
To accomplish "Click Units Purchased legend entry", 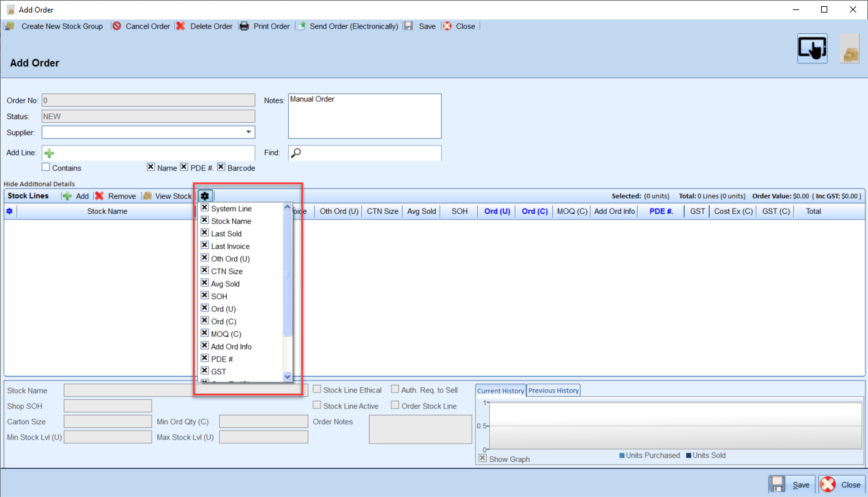I will click(649, 456).
